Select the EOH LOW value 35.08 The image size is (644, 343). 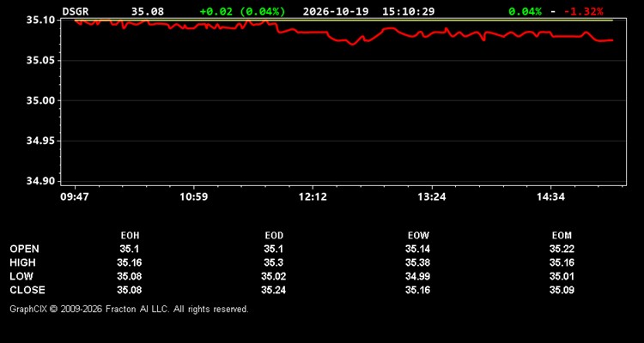(x=130, y=276)
